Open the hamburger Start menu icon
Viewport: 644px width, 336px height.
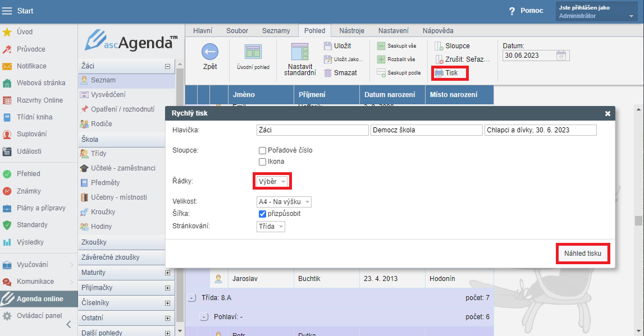coord(7,11)
